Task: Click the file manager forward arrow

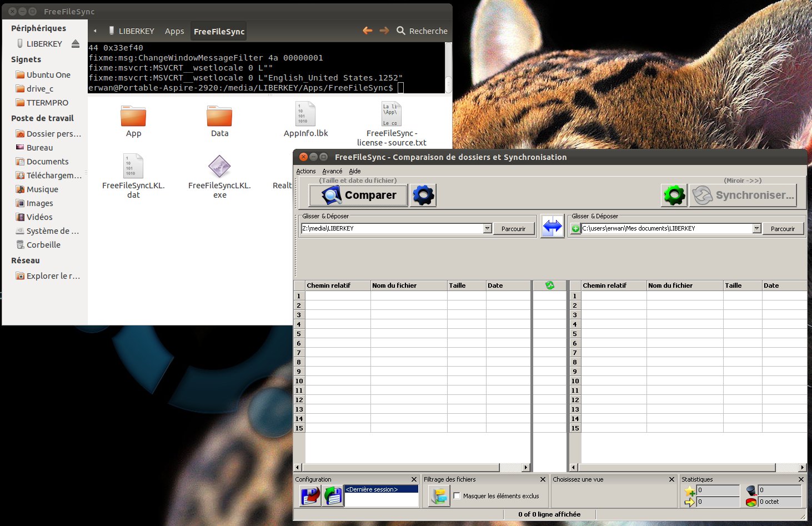Action: [x=384, y=31]
